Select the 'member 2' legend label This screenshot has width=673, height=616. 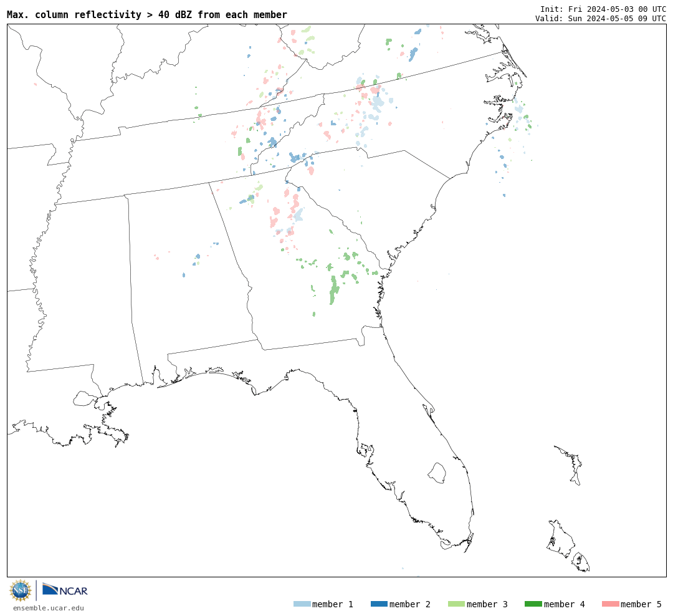coord(410,604)
